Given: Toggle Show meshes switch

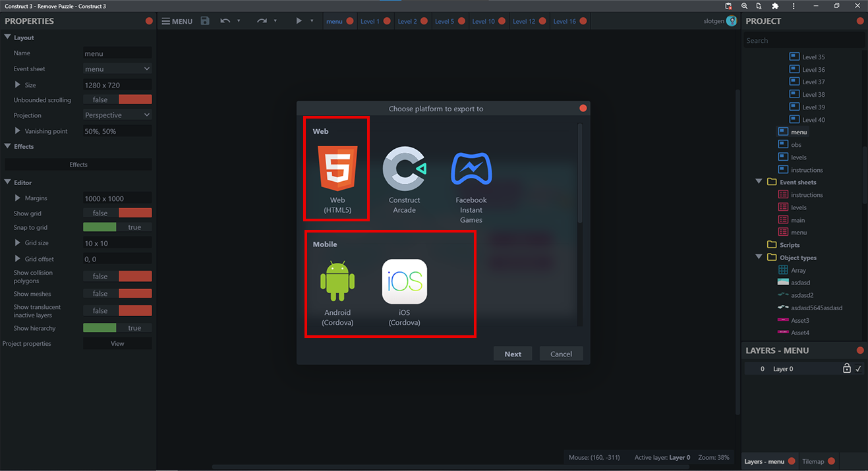Looking at the screenshot, I should pos(117,294).
